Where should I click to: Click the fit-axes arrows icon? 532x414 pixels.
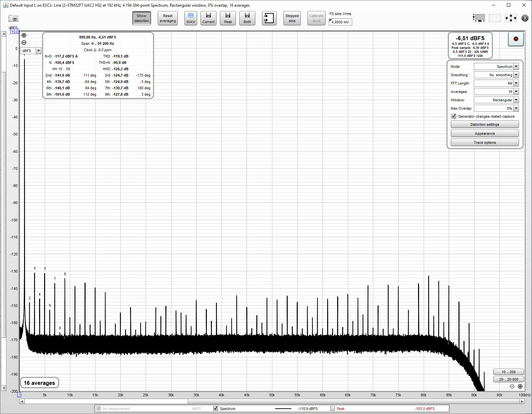511,18
